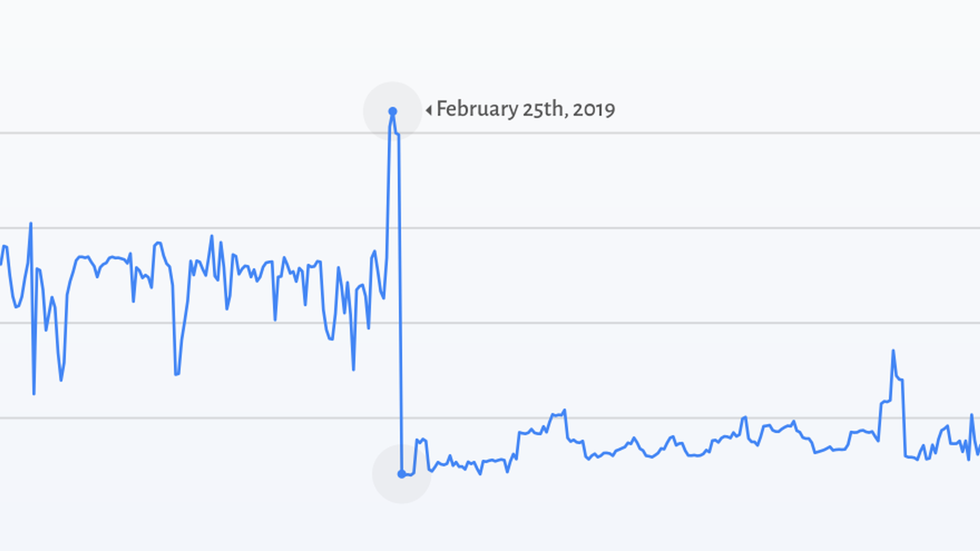This screenshot has width=980, height=551.
Task: Click the second horizontal gridline from top
Action: (490, 228)
